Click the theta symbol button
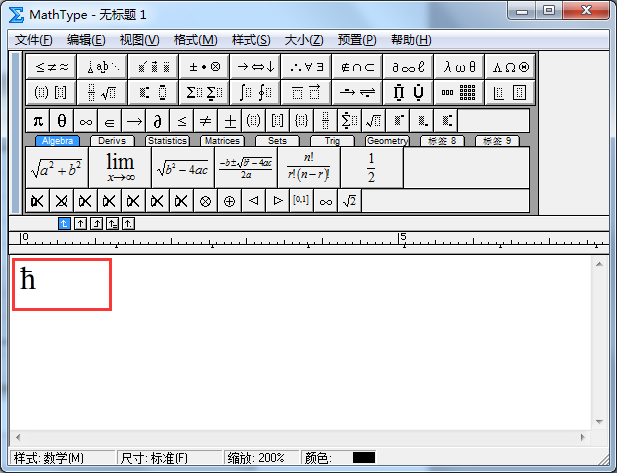 [x=62, y=121]
